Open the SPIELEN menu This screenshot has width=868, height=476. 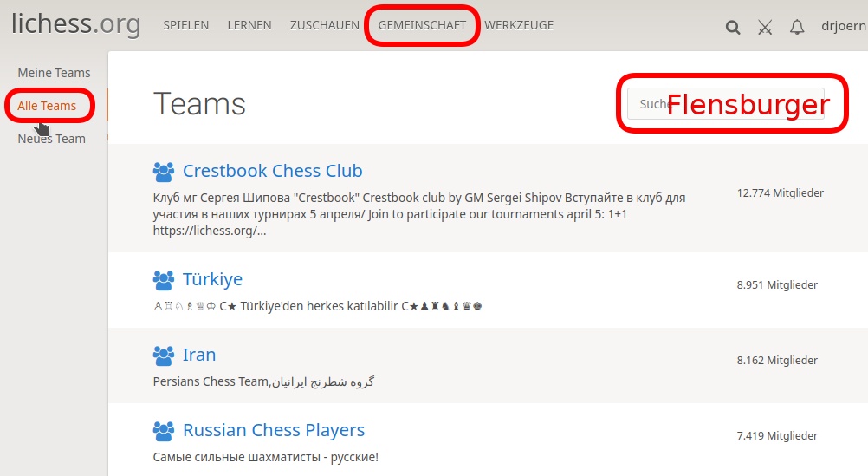point(186,25)
